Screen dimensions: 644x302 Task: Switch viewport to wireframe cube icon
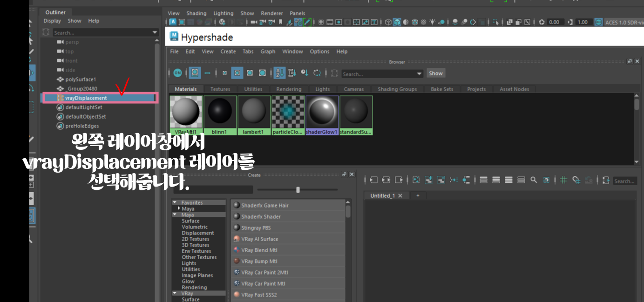(388, 22)
